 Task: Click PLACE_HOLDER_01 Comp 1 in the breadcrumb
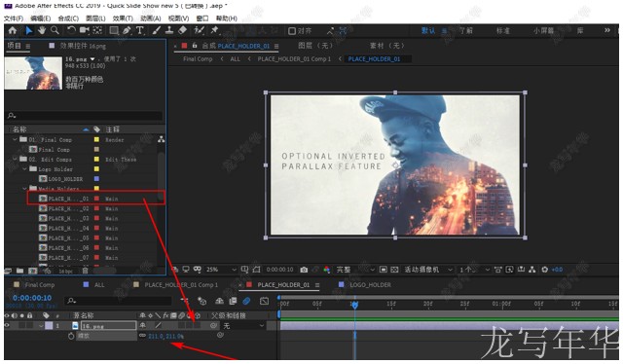pos(294,58)
